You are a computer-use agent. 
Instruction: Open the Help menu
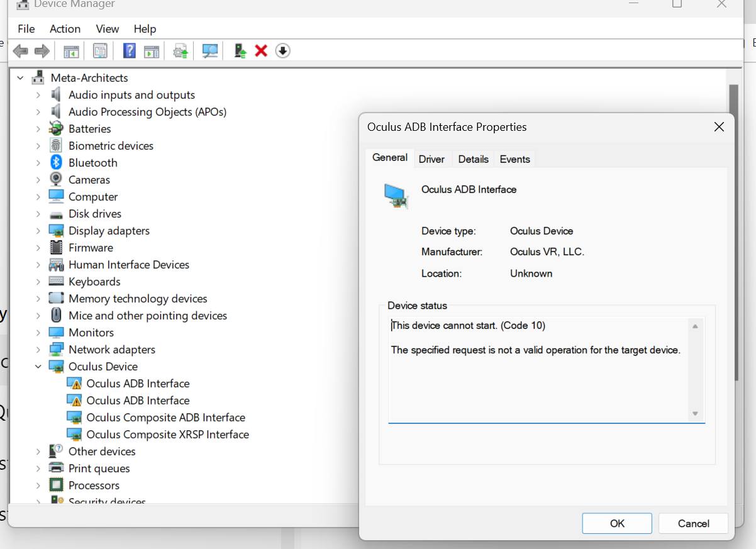click(145, 29)
